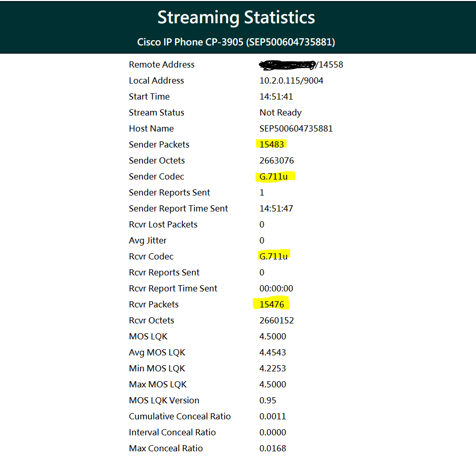Select the Host Name value 'SEP500604735881'

click(x=296, y=128)
